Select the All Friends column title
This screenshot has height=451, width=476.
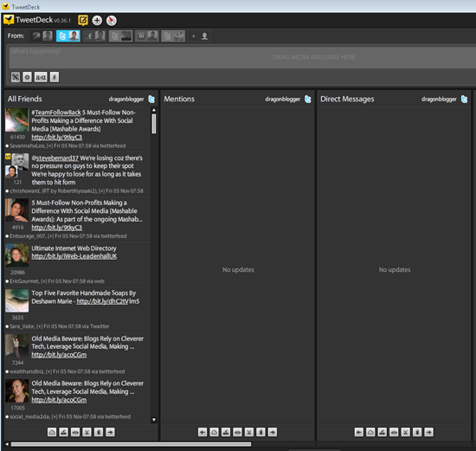[x=25, y=99]
